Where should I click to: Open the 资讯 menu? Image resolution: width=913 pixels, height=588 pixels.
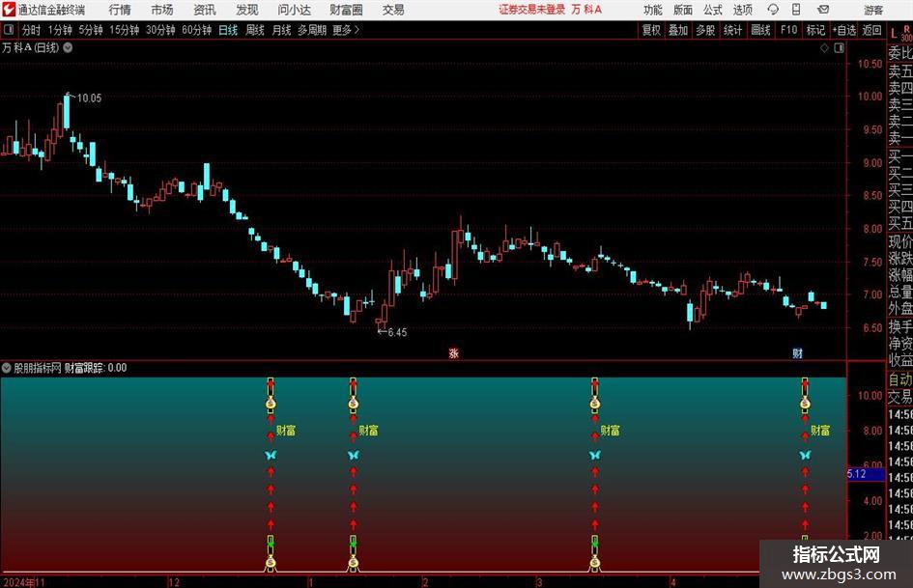tap(205, 10)
